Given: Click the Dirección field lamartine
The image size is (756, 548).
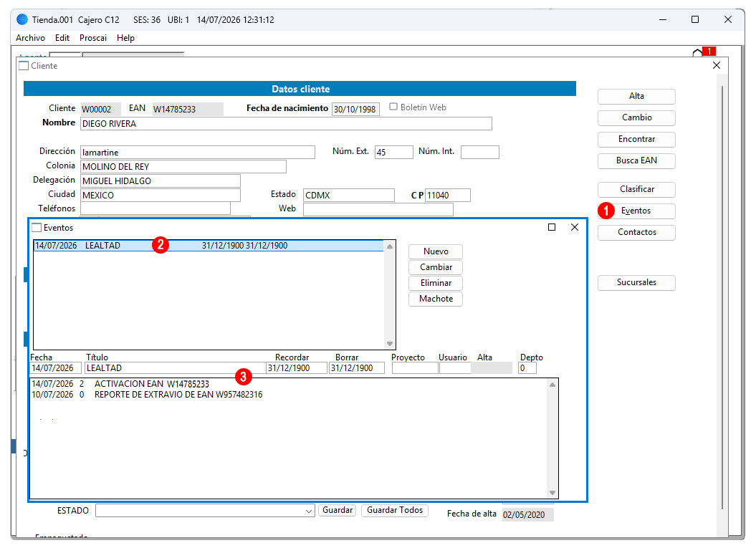Looking at the screenshot, I should tap(197, 153).
